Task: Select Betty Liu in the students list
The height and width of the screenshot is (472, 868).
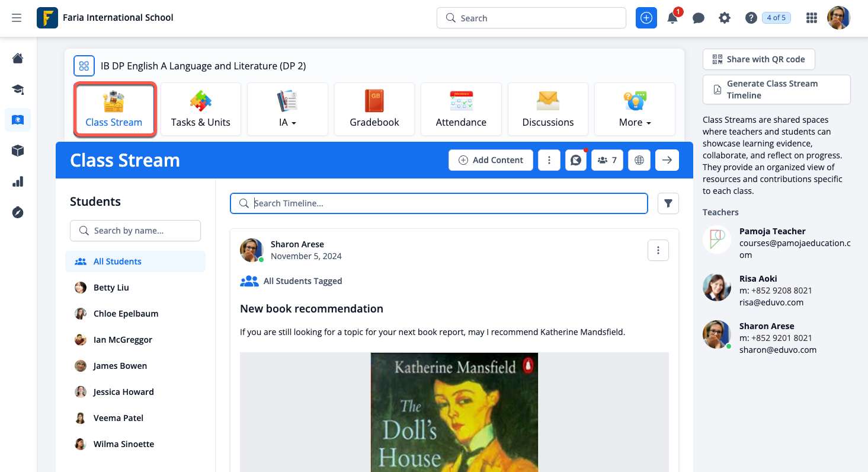Action: (x=111, y=288)
